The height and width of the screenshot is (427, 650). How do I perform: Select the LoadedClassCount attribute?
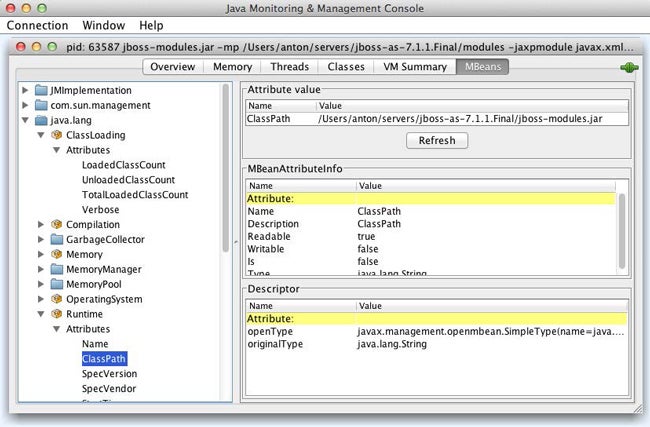[124, 165]
